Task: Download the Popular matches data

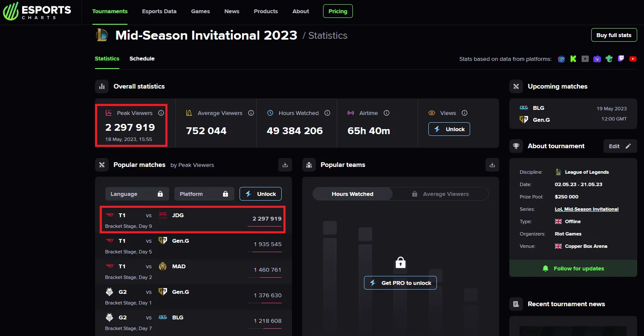Action: coord(285,165)
